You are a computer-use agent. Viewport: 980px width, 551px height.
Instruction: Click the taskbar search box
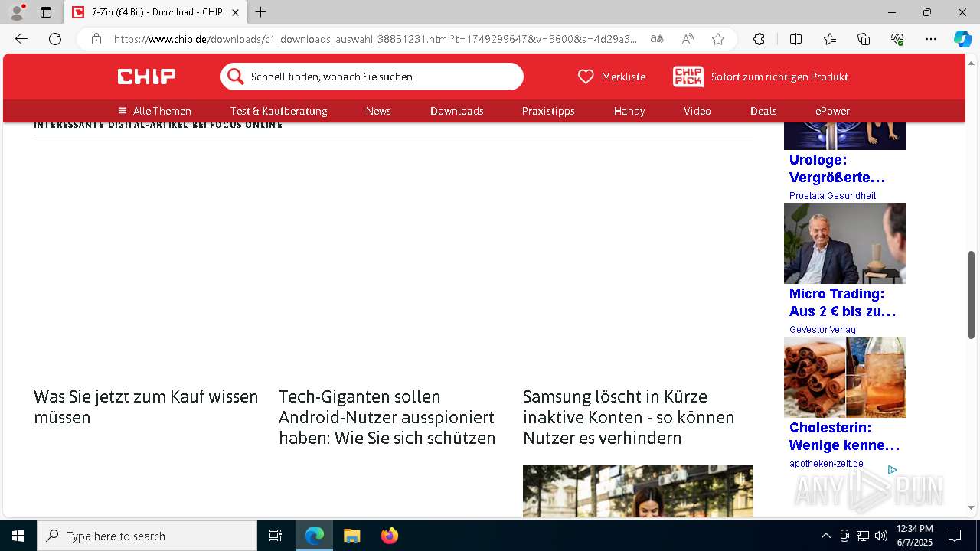[147, 536]
